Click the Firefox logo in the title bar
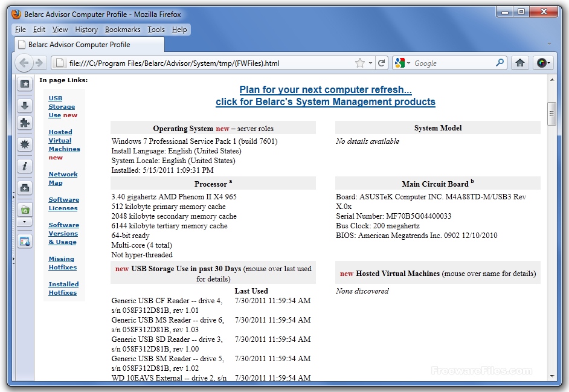The image size is (569, 392). tap(16, 14)
